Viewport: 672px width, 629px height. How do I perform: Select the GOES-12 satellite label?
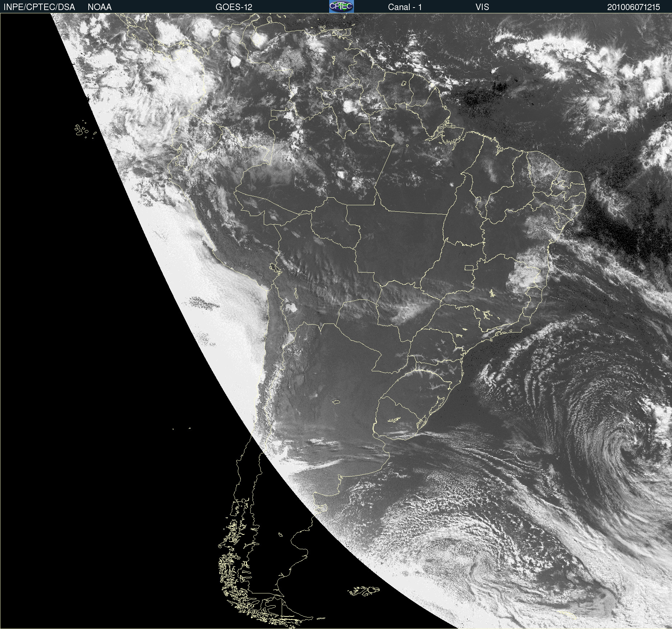(234, 7)
